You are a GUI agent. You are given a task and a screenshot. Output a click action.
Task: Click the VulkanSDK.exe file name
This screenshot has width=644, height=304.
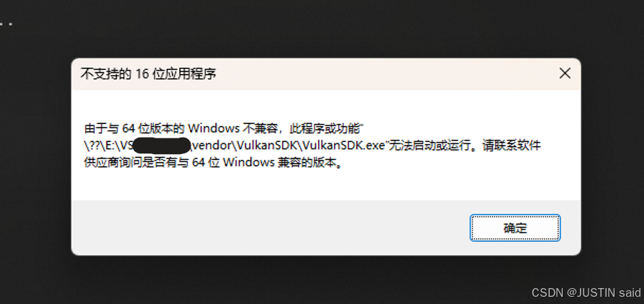[343, 146]
